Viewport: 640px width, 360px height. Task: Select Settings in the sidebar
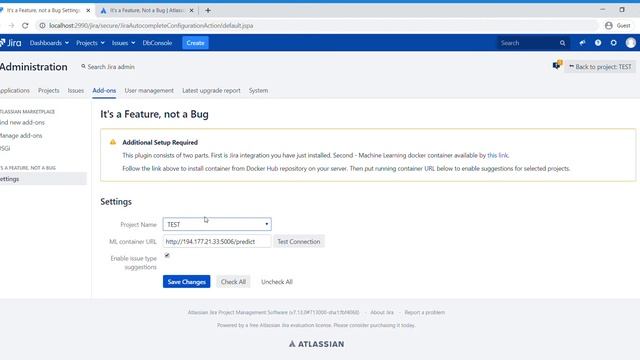coord(43,179)
